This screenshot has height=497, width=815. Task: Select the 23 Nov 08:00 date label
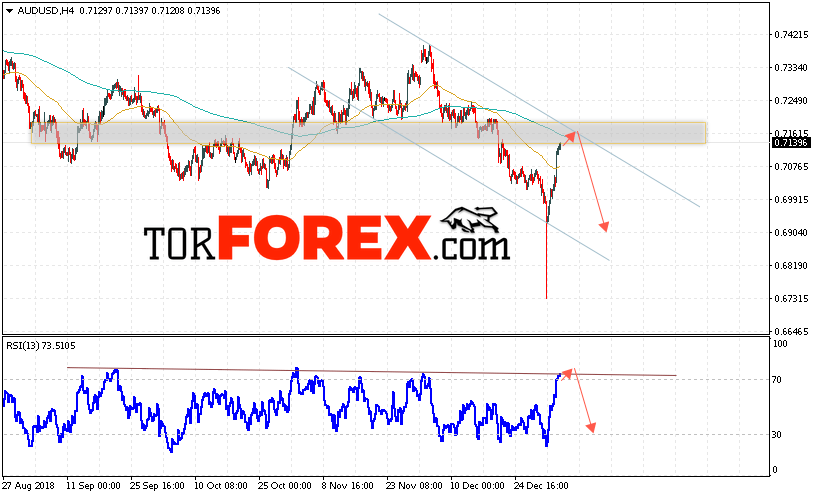[x=414, y=486]
